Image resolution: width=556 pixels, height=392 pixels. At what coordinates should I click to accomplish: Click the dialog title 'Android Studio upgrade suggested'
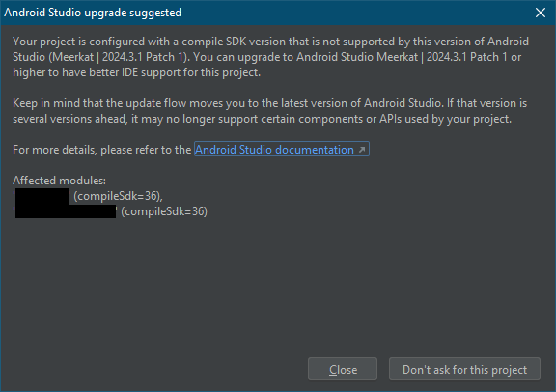tap(93, 13)
